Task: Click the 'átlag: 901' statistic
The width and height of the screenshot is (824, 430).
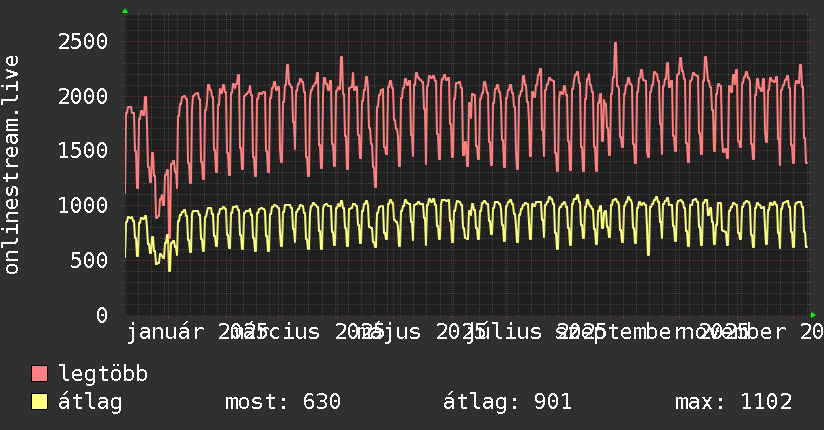Action: coord(507,402)
